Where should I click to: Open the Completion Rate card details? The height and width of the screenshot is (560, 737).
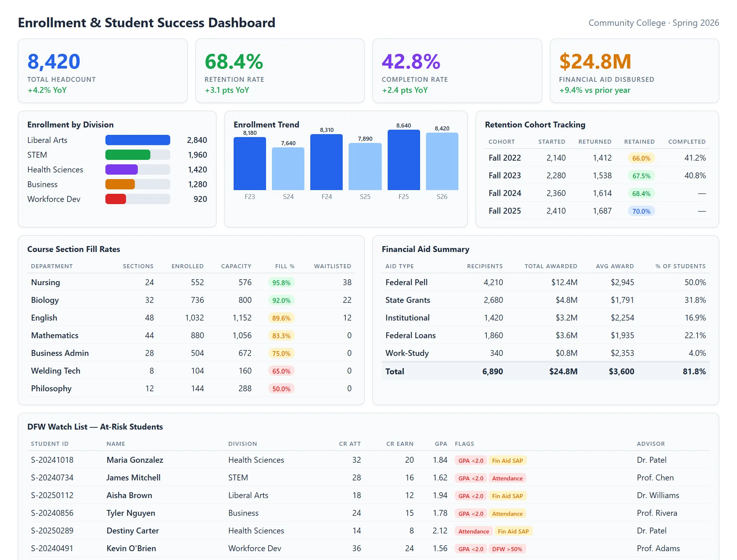pyautogui.click(x=457, y=71)
